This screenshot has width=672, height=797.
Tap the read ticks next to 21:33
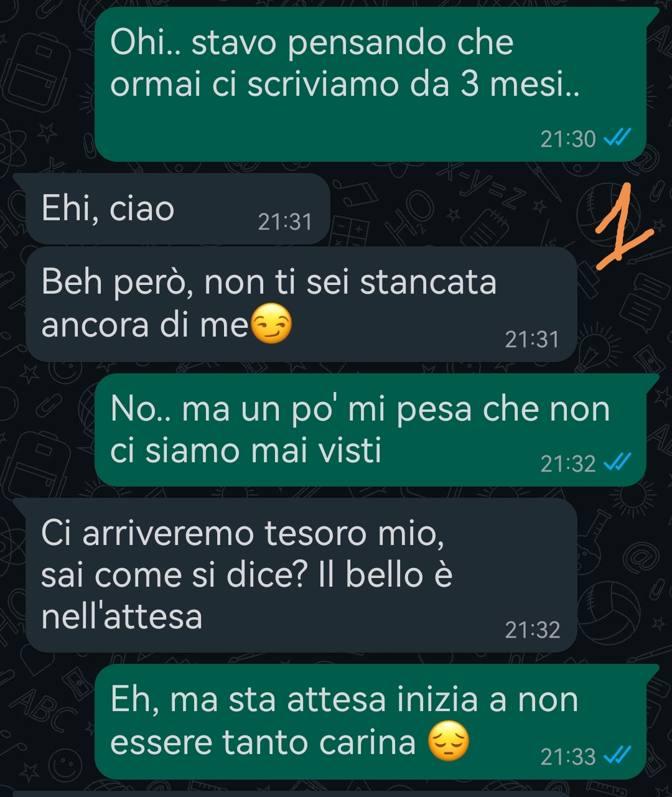click(x=618, y=756)
